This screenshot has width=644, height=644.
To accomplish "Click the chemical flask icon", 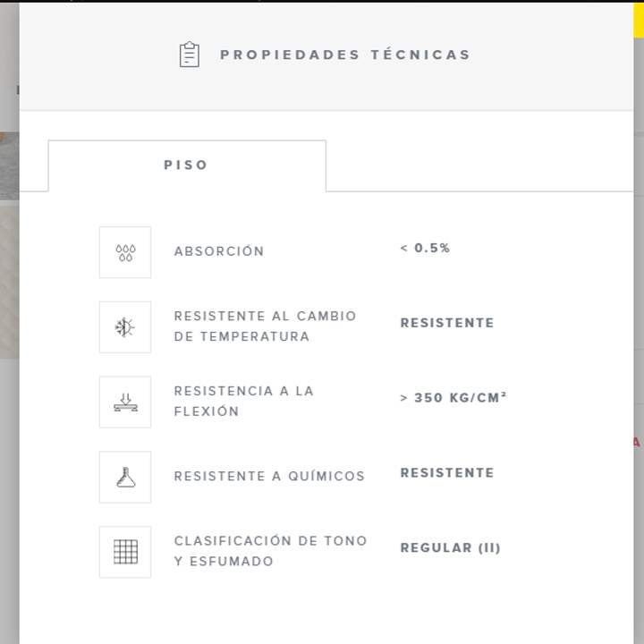I will tap(125, 478).
